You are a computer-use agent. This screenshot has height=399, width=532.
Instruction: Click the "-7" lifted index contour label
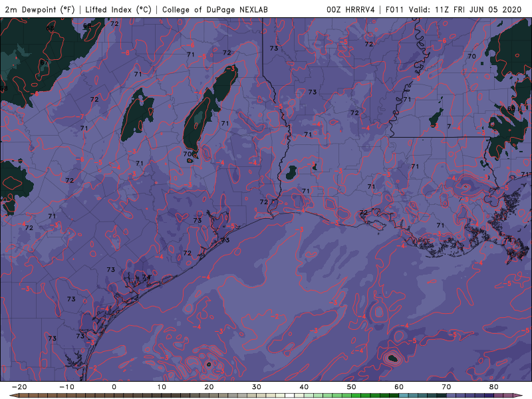point(80,116)
